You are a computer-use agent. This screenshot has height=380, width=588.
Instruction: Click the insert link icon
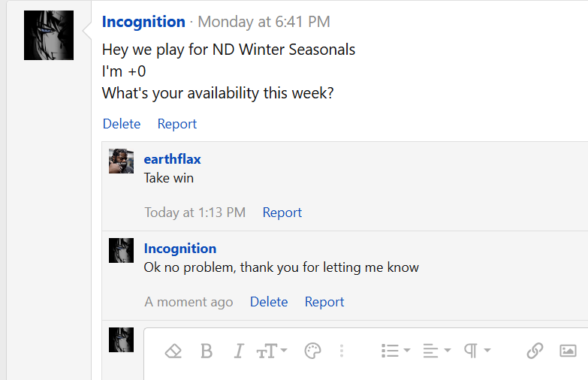click(x=535, y=351)
